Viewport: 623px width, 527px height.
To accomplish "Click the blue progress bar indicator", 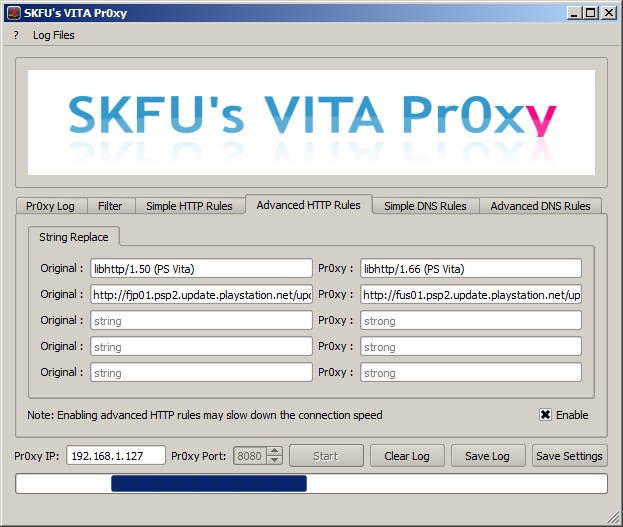I will 209,483.
